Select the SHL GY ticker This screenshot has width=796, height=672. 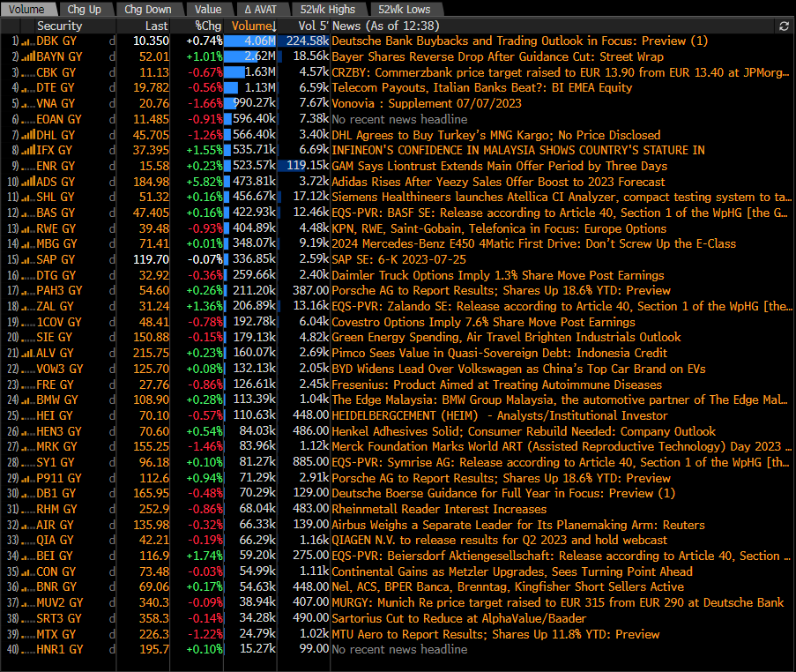(x=55, y=197)
